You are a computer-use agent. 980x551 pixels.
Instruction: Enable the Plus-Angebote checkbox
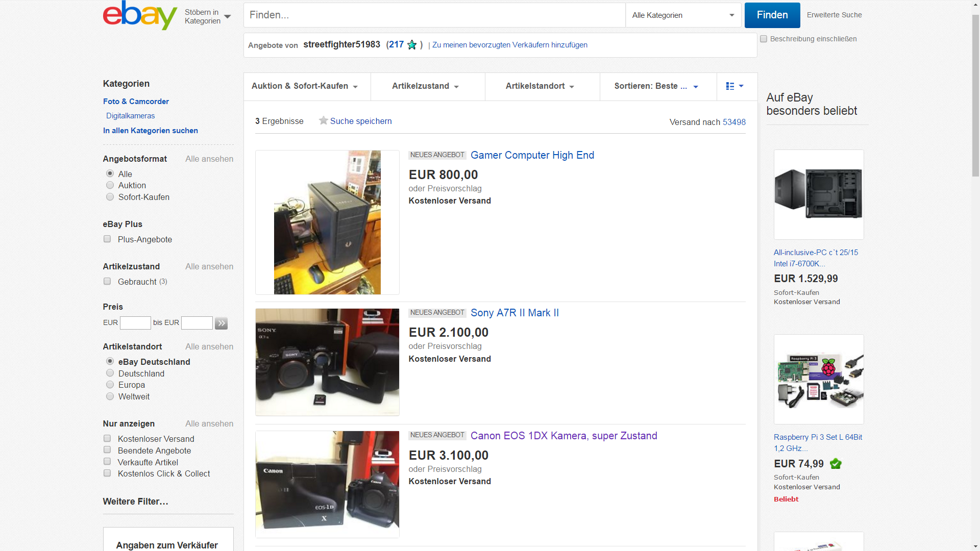(107, 239)
